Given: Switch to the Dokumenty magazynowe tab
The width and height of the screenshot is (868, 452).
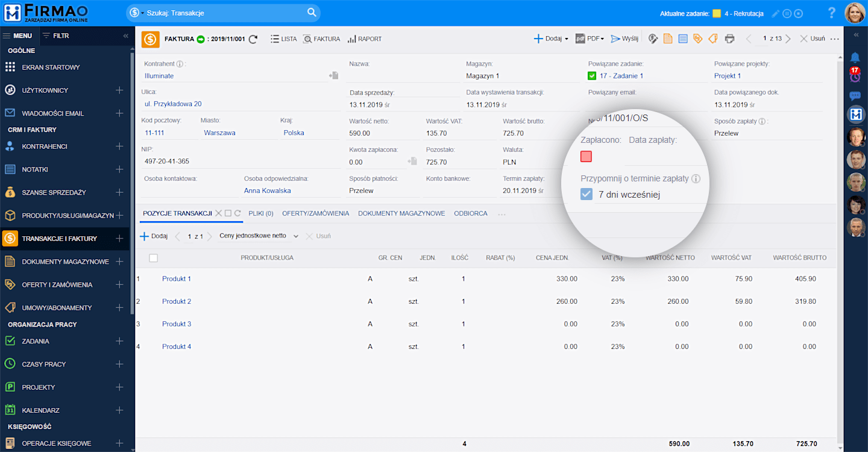Looking at the screenshot, I should point(401,213).
